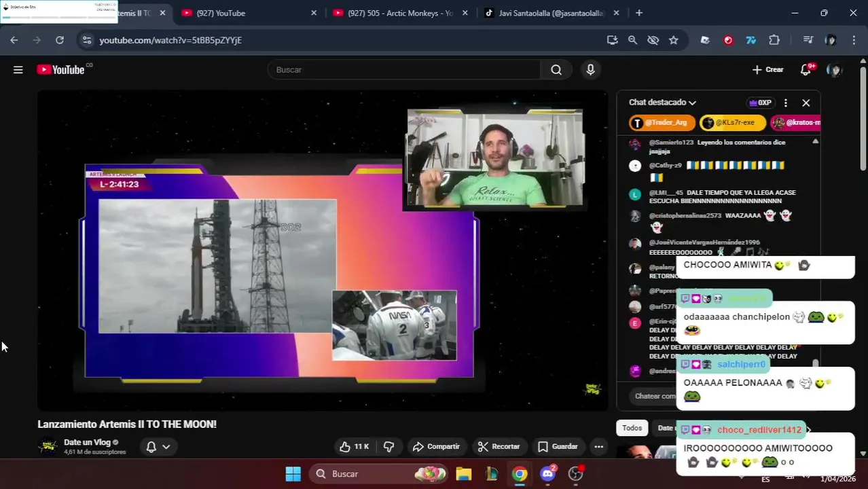Select the @KLs7r-exe chat chip
868x489 pixels.
tap(733, 122)
